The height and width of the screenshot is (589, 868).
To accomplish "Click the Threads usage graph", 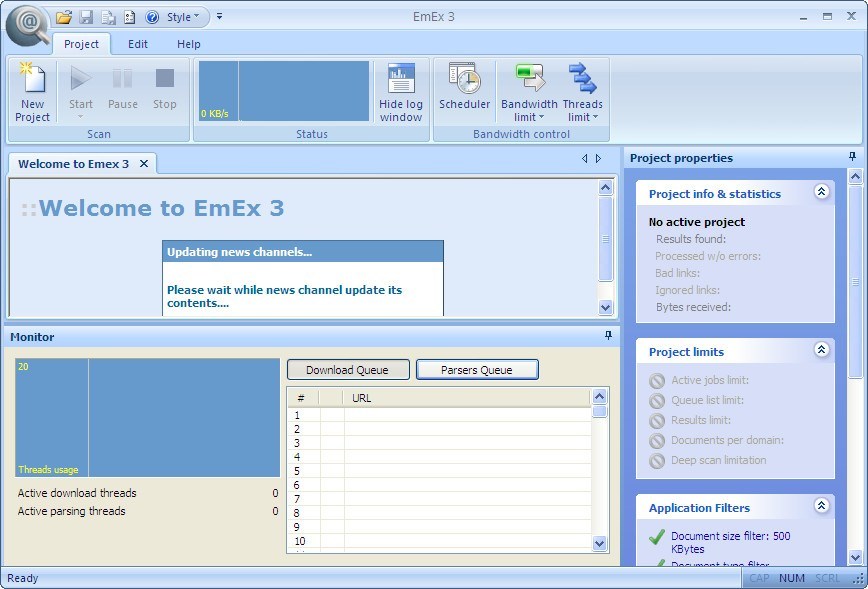I will pos(147,417).
